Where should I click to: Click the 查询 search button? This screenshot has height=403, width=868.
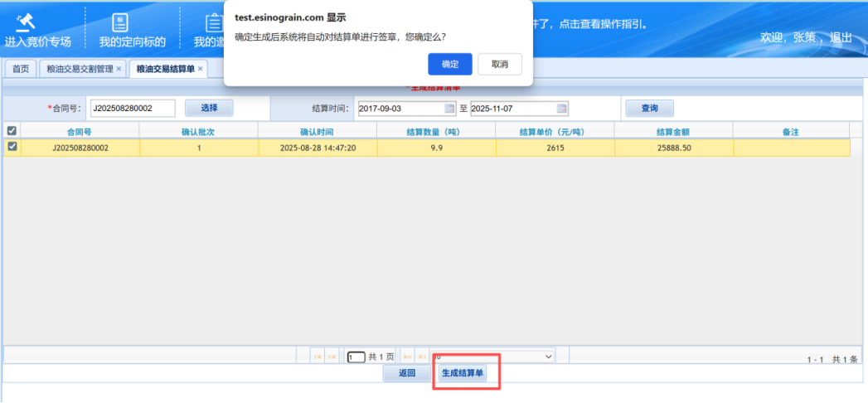tap(648, 109)
